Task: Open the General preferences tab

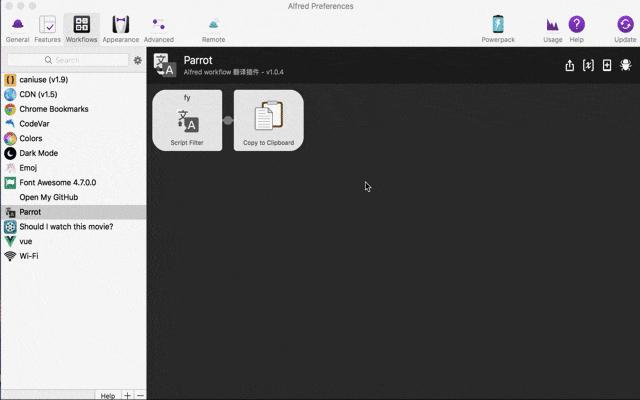Action: [x=18, y=29]
